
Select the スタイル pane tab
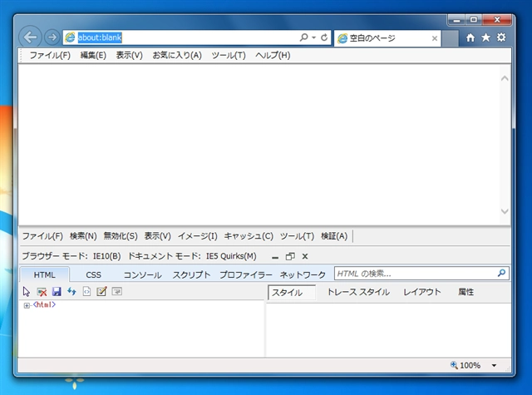pyautogui.click(x=292, y=293)
